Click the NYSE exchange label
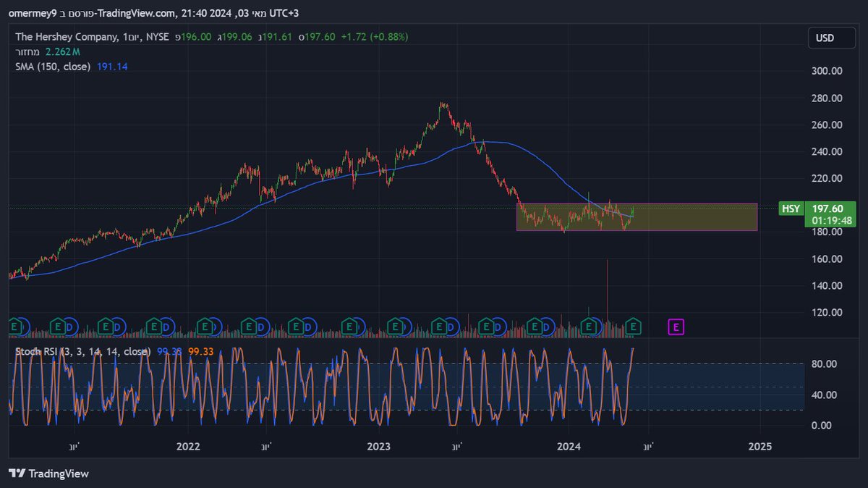 159,37
